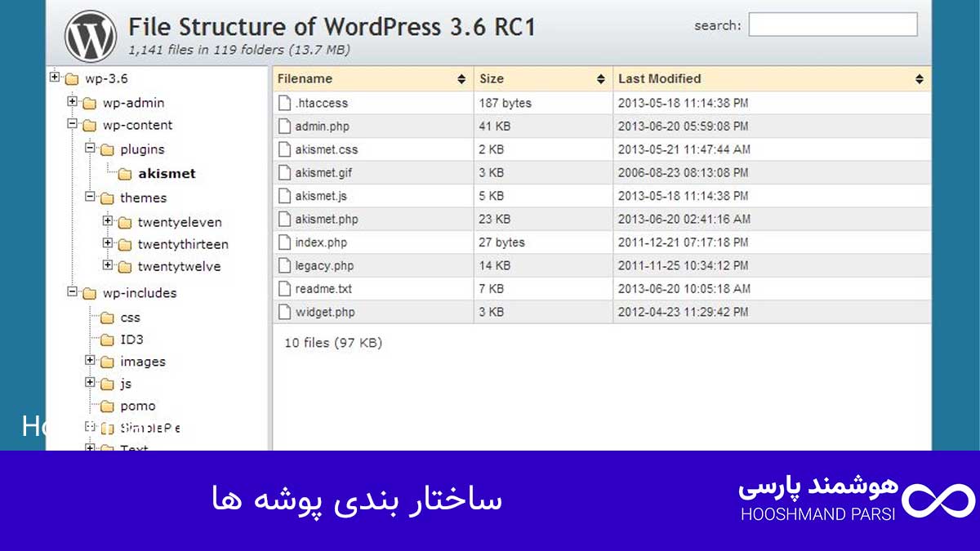This screenshot has width=980, height=551.
Task: Click the index.php file icon
Action: [x=284, y=242]
